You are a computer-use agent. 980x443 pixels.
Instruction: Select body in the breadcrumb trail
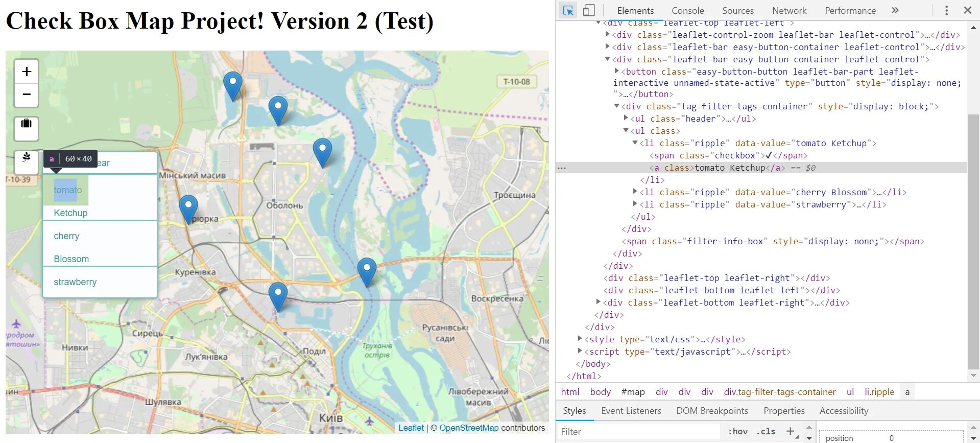[600, 392]
